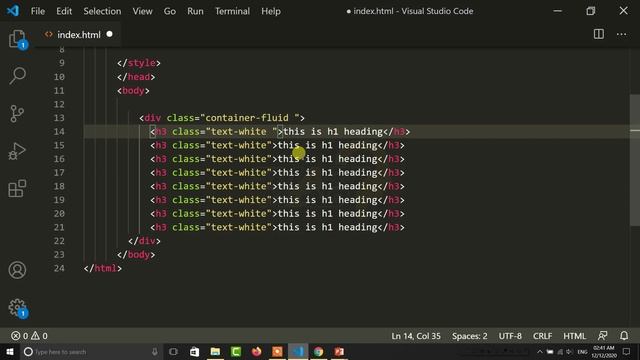Click the heading text on line 18
Screen dimensions: 640x360
tap(327, 186)
